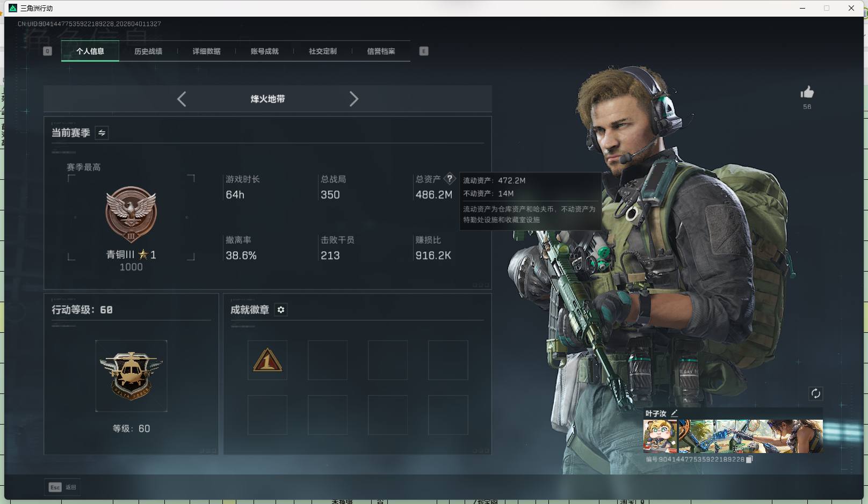Image resolution: width=868 pixels, height=504 pixels.
Task: Click the 烽火地带 mode title
Action: (x=267, y=99)
